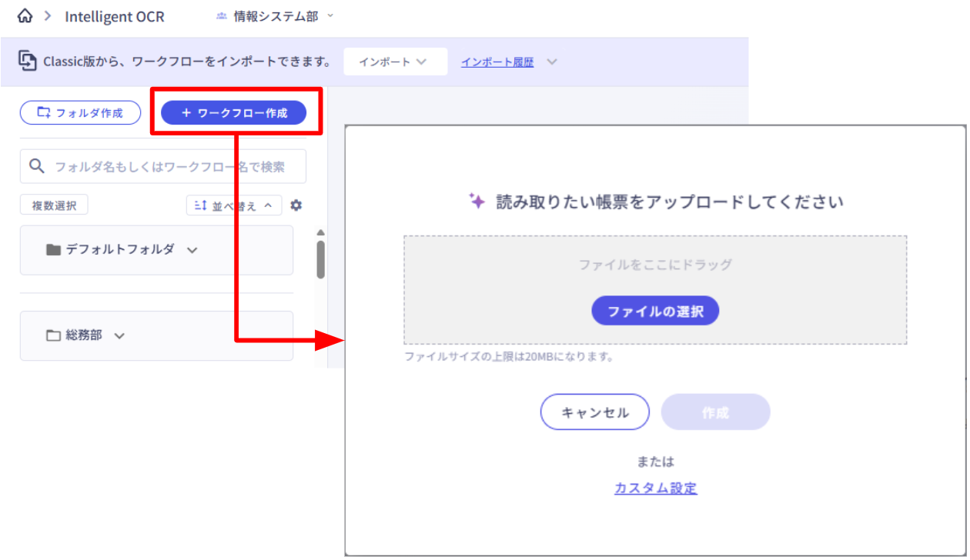Screen dimensions: 970x560
Task: Click the folder or workflow search field
Action: pyautogui.click(x=169, y=166)
